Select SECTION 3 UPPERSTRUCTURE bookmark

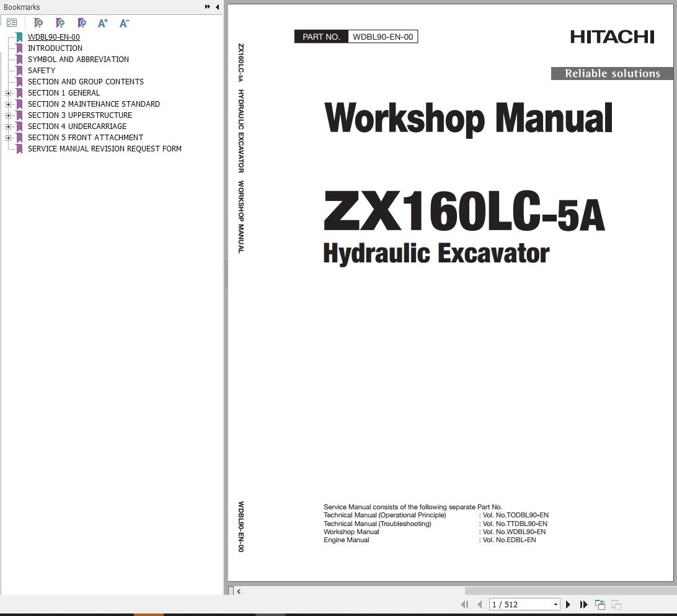click(x=80, y=115)
